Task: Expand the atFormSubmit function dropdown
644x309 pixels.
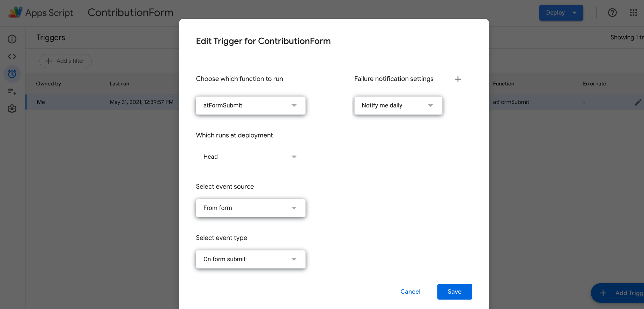Action: pos(251,105)
